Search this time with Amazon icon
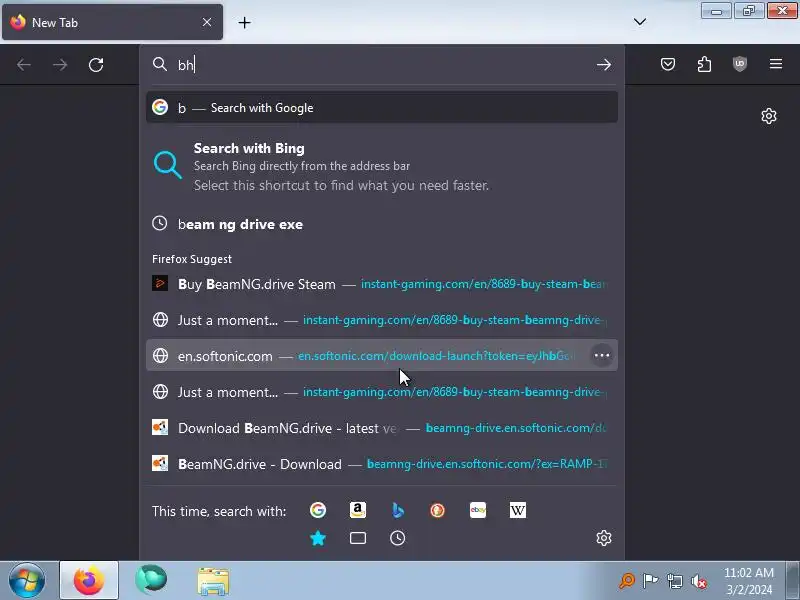 358,510
